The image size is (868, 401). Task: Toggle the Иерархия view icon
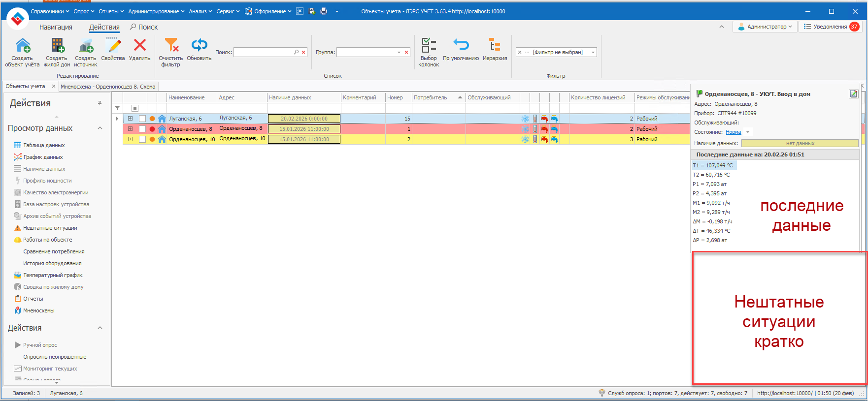click(495, 45)
